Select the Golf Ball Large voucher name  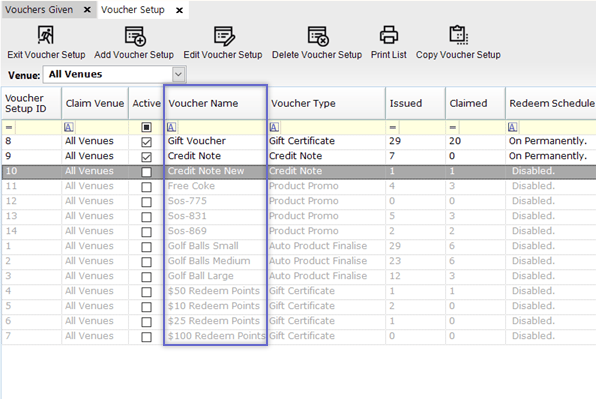point(201,276)
